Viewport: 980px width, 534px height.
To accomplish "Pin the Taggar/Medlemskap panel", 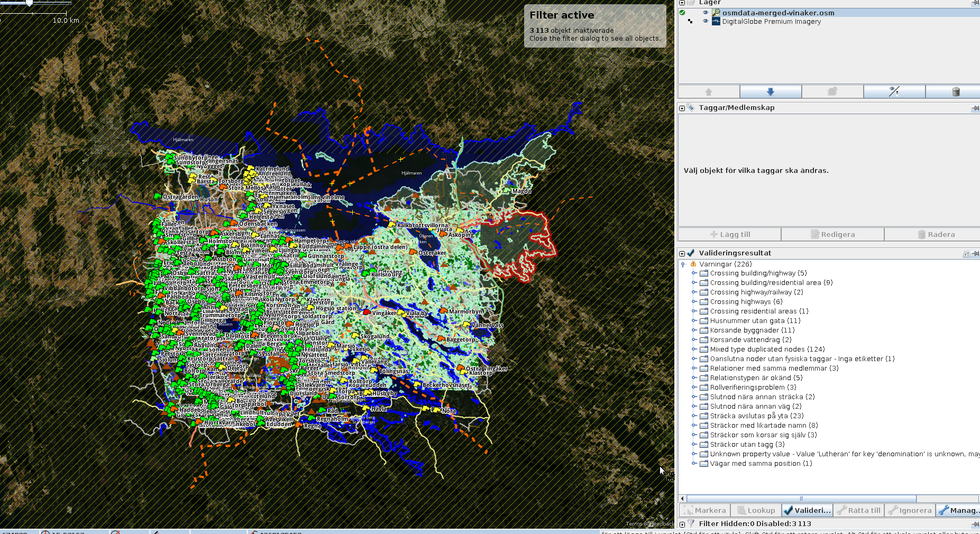I will [975, 108].
